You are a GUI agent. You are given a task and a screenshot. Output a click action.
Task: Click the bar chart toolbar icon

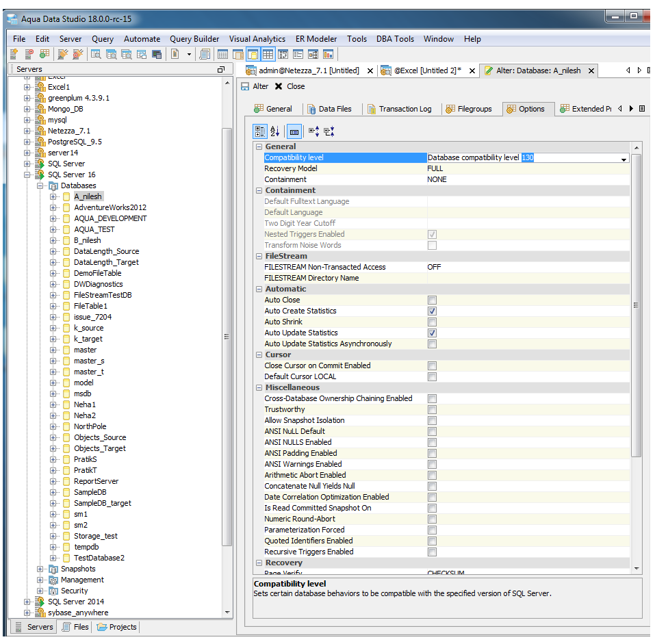[x=329, y=54]
